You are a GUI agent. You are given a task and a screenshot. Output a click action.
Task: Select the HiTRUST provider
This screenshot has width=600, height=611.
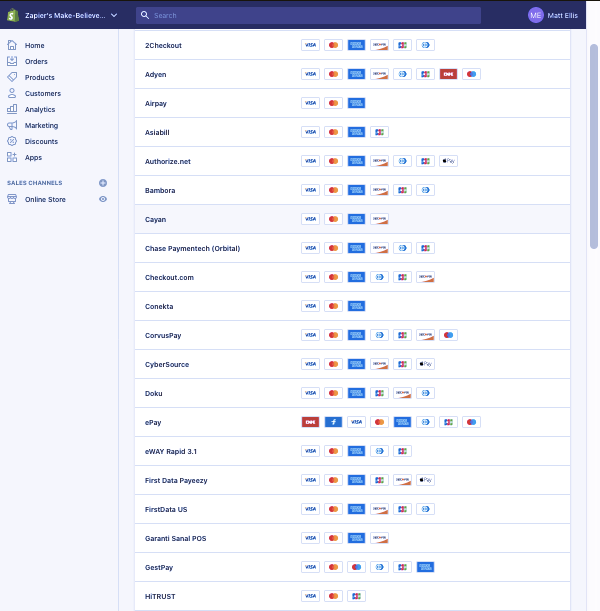tap(352, 596)
